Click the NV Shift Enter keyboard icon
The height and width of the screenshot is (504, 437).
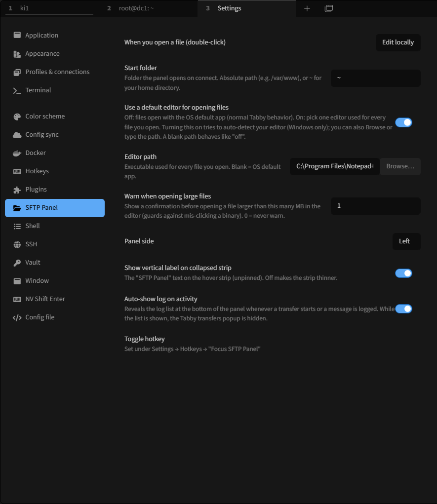17,299
